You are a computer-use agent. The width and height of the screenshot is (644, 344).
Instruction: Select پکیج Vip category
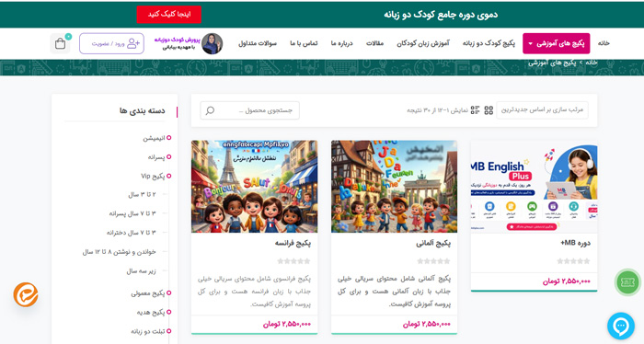click(153, 176)
